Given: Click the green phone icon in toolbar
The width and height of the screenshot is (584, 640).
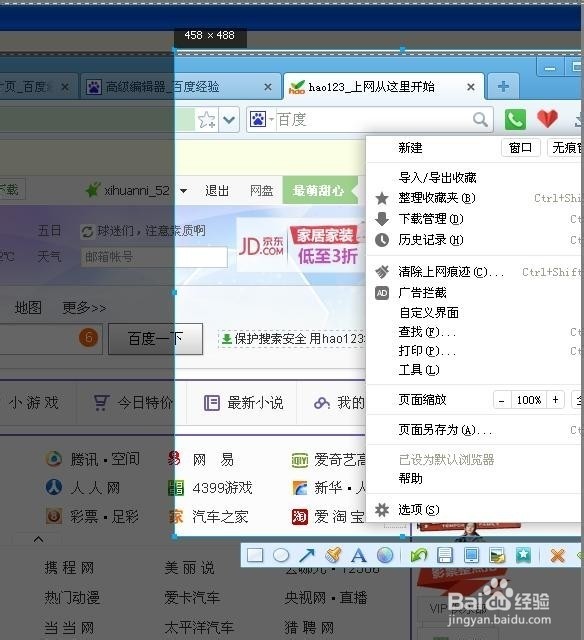Looking at the screenshot, I should click(515, 119).
